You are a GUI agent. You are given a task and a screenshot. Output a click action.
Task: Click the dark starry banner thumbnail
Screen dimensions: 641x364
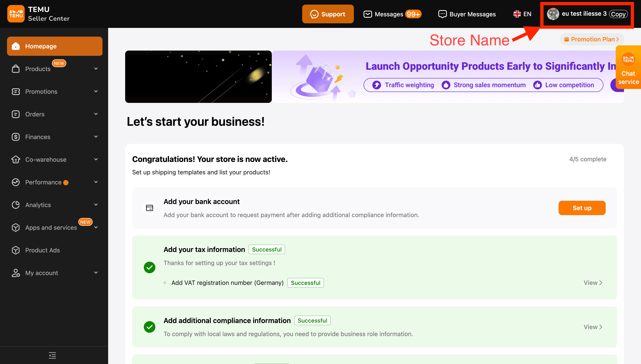pos(198,77)
